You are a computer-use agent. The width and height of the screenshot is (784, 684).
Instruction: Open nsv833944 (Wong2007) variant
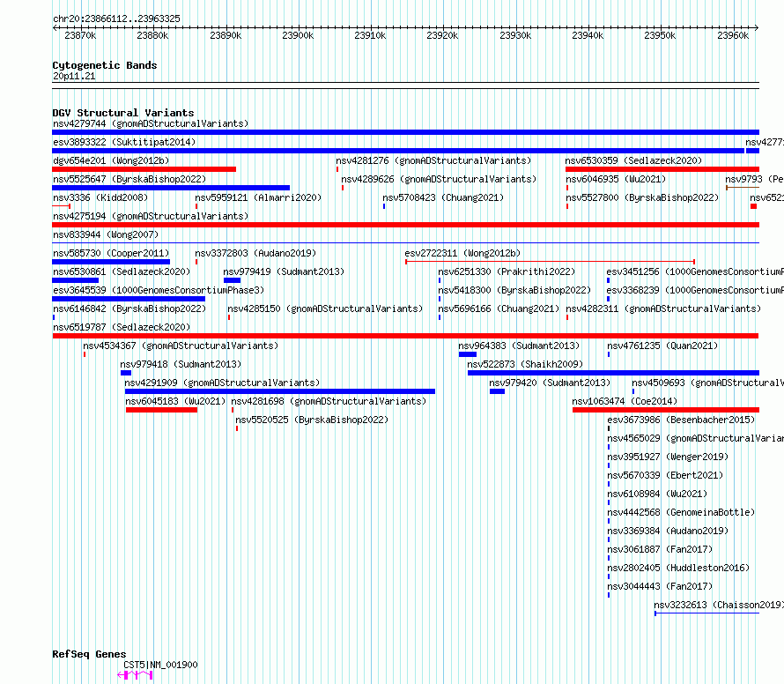106,234
